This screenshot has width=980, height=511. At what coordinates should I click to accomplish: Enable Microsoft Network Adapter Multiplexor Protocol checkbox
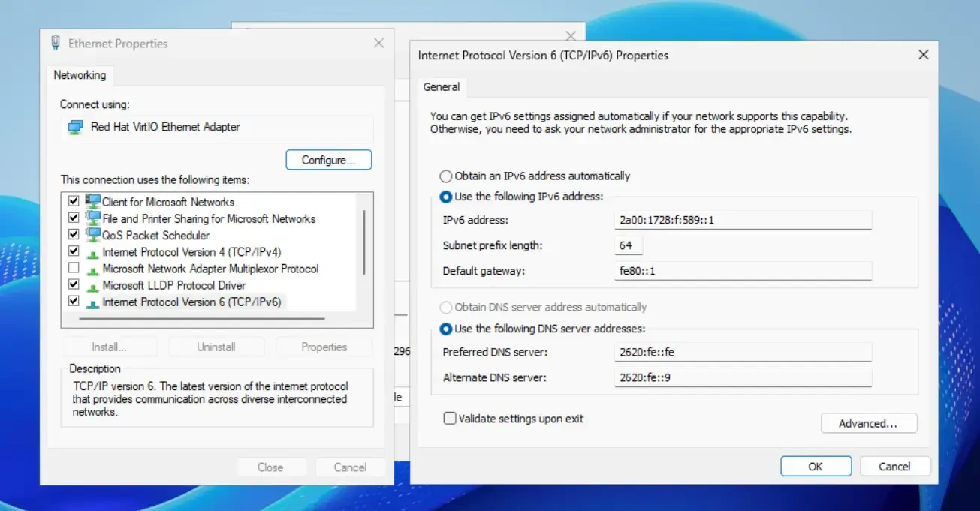click(x=74, y=269)
